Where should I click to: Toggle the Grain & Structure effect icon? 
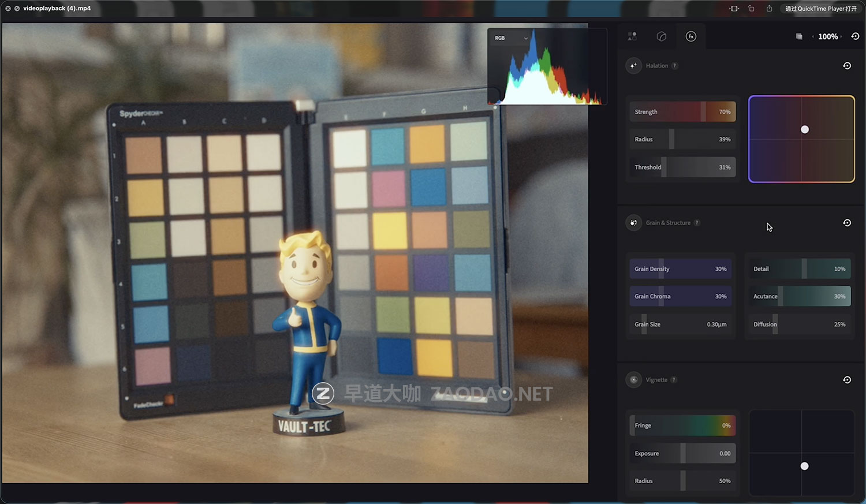[x=633, y=223]
